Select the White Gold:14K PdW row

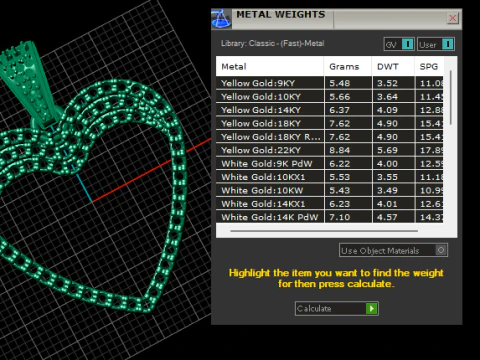[x=330, y=217]
